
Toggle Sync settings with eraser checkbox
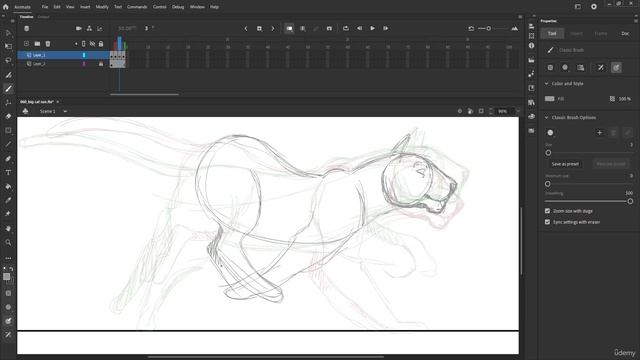tap(547, 222)
